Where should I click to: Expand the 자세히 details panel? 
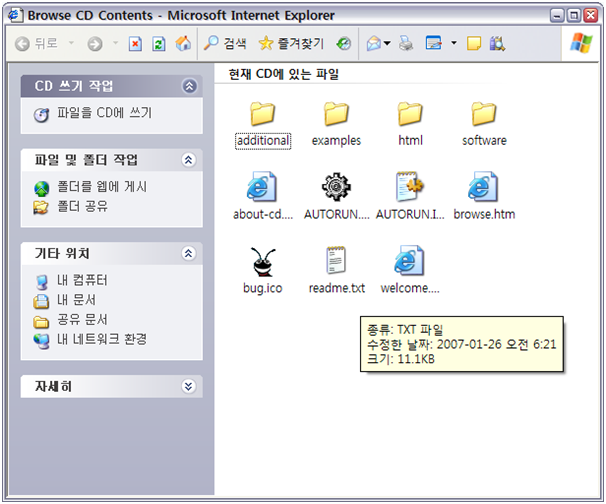pyautogui.click(x=189, y=387)
